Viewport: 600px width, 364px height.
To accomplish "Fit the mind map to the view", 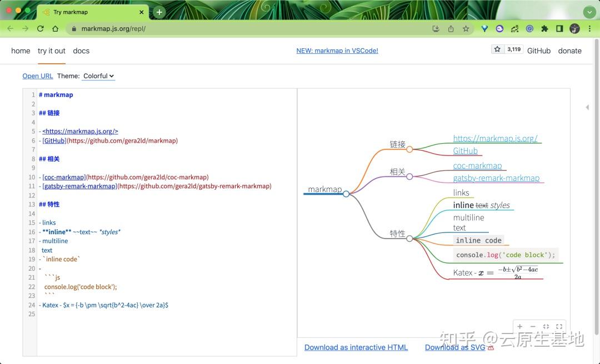I will pyautogui.click(x=546, y=326).
